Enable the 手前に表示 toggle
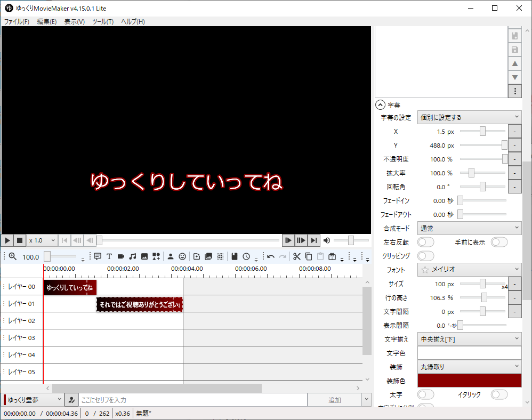Screen dimensions: 532x420 (499, 242)
